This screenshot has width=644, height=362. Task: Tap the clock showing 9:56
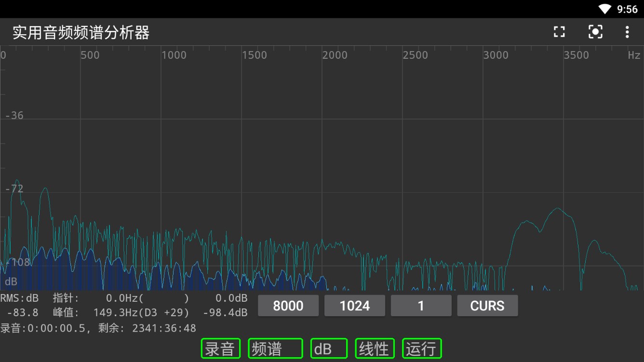(627, 9)
